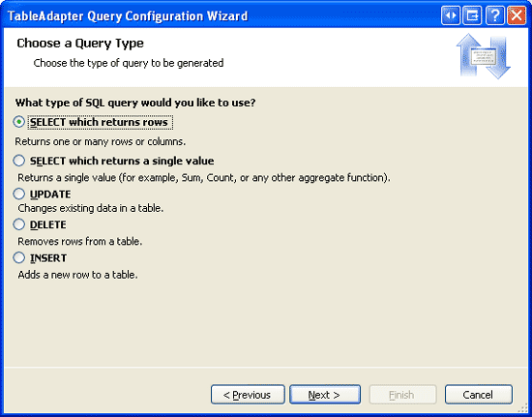Click the TableAdapter Query Configuration Wizard title bar
Image resolution: width=532 pixels, height=417 pixels.
coord(221,15)
